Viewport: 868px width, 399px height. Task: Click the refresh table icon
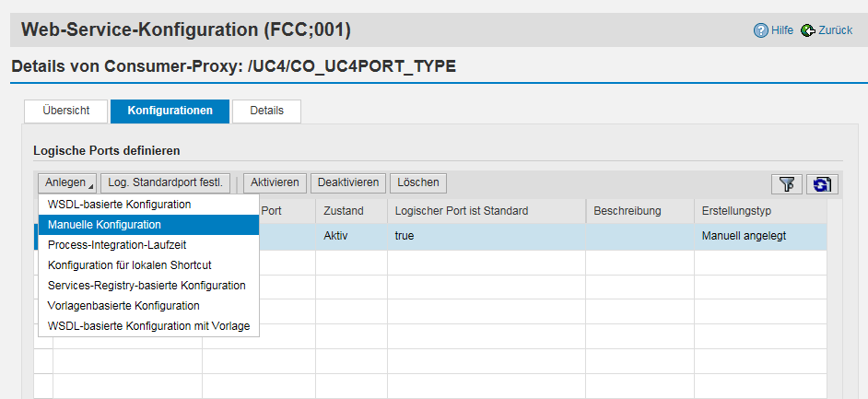click(x=821, y=184)
